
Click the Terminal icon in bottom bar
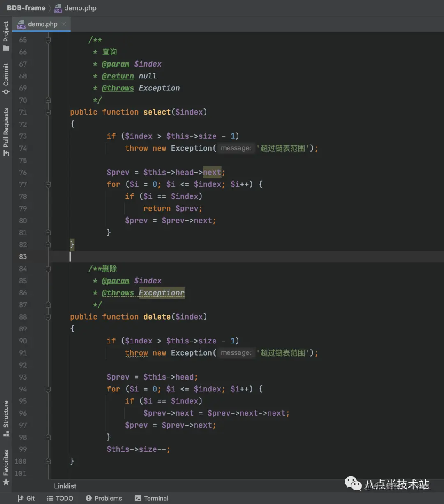[138, 498]
